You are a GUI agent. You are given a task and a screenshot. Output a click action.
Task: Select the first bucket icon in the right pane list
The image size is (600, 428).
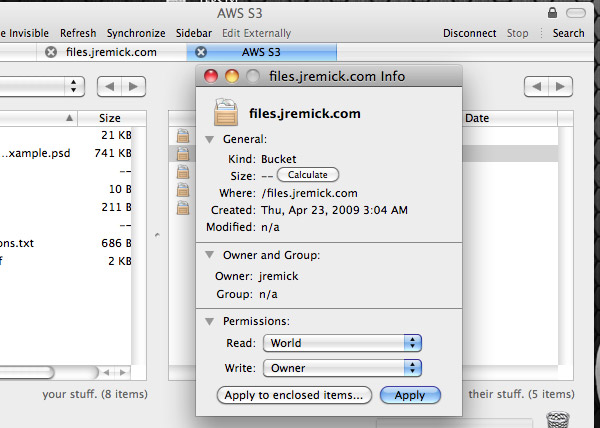[183, 135]
